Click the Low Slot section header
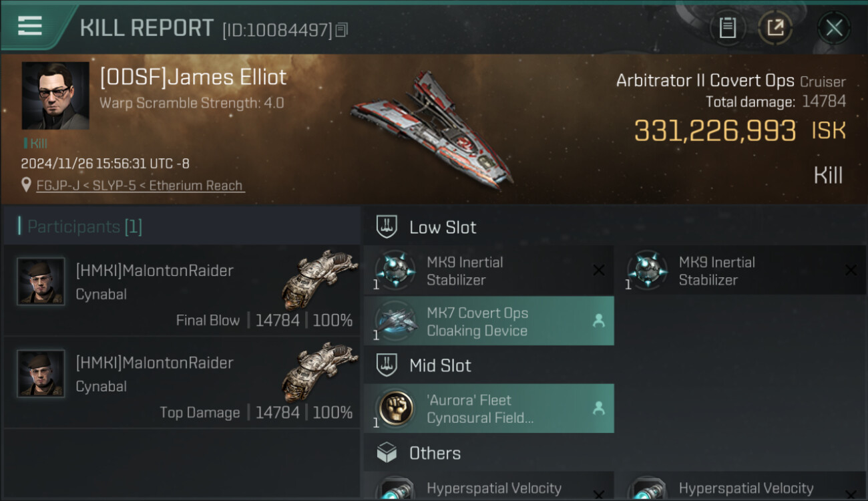This screenshot has width=868, height=501. click(442, 227)
